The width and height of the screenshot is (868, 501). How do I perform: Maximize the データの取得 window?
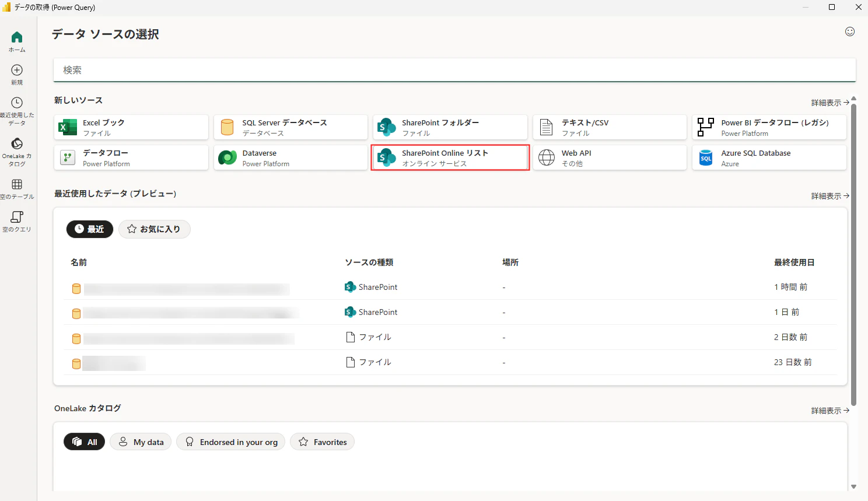832,7
